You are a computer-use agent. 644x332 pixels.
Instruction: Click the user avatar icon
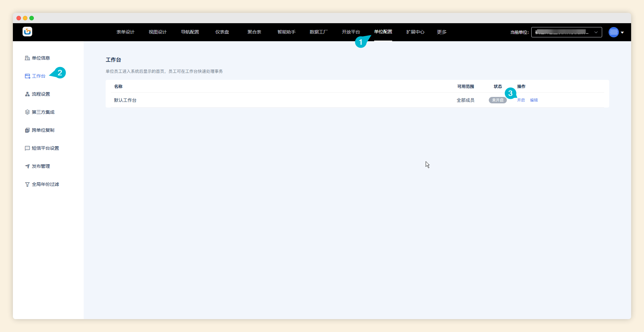614,32
